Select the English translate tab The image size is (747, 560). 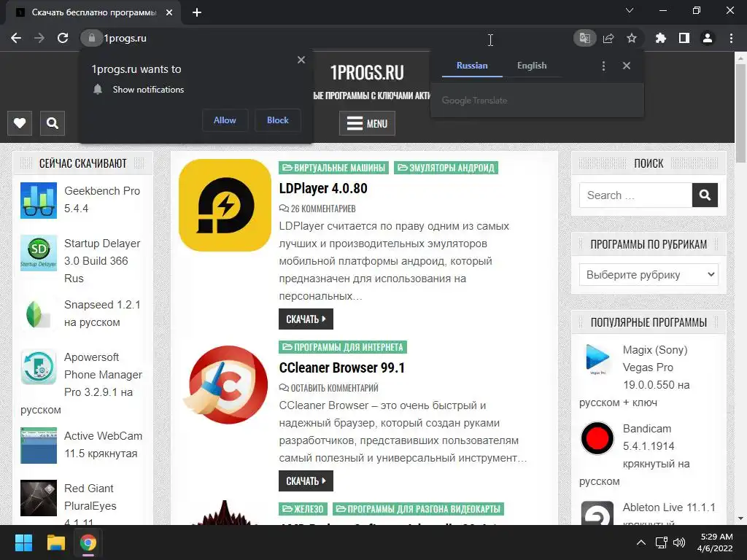click(532, 66)
